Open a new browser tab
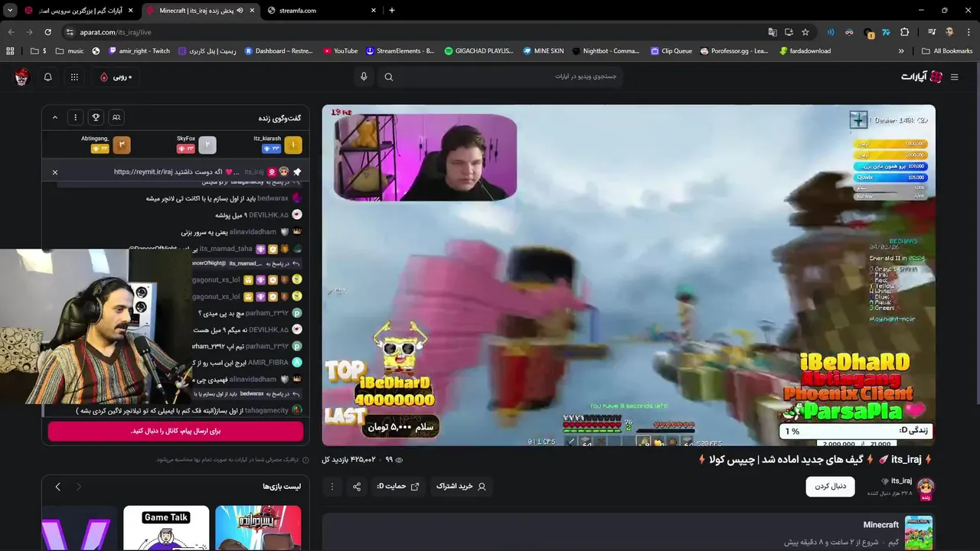Image resolution: width=980 pixels, height=551 pixels. point(392,11)
